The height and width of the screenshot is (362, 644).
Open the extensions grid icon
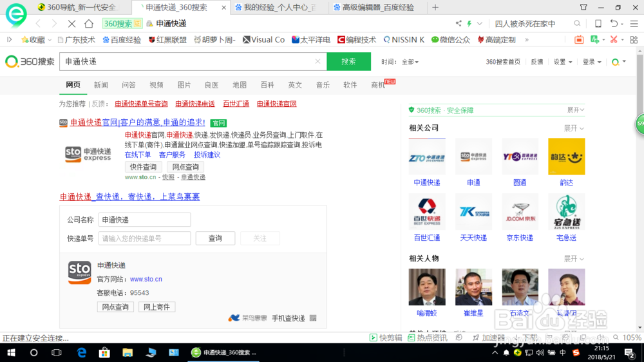click(634, 39)
